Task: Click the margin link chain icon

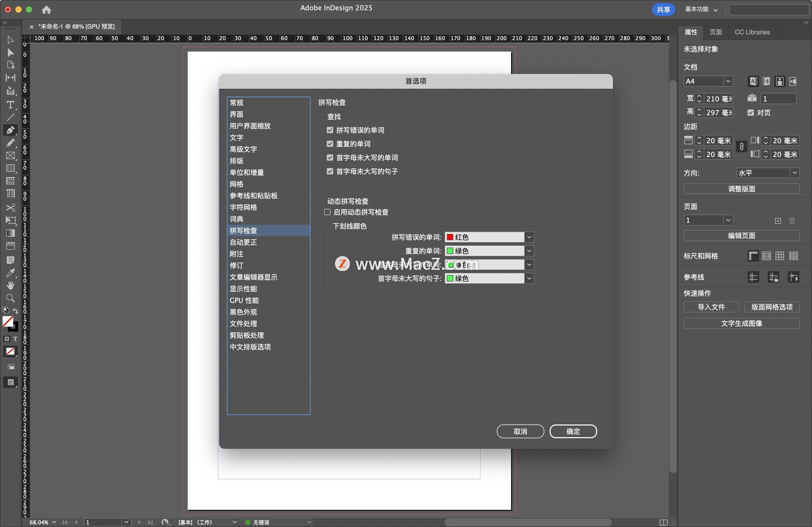Action: click(741, 147)
